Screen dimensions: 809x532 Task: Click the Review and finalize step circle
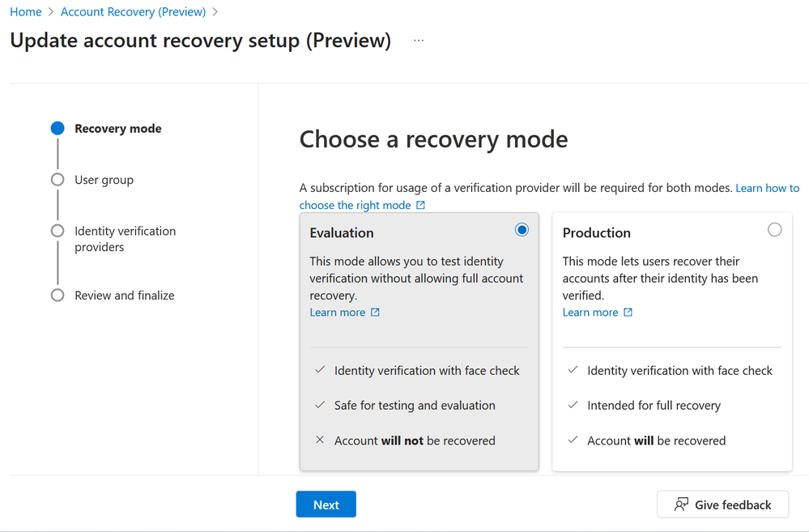tap(57, 296)
